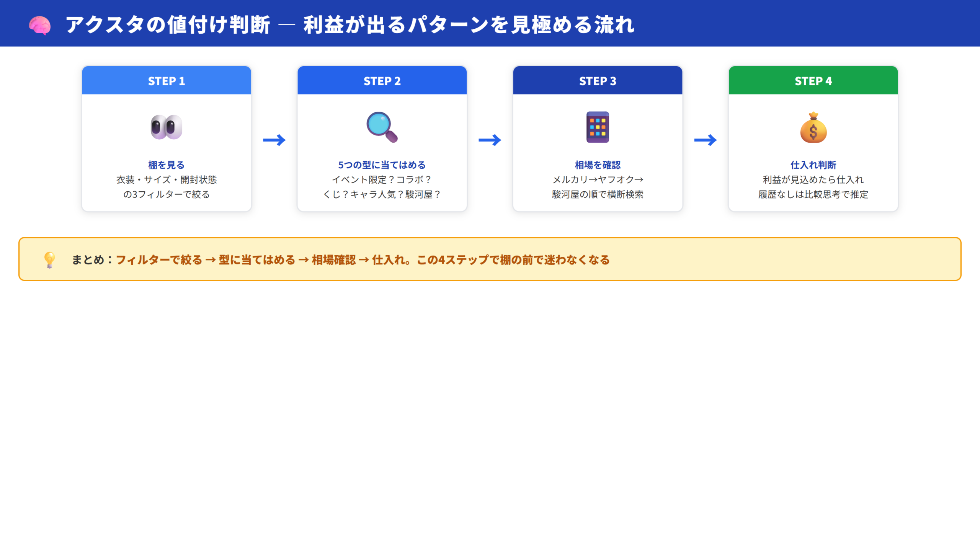Image resolution: width=980 pixels, height=551 pixels.
Task: Click the lightbulb icon in the summary box
Action: (49, 259)
